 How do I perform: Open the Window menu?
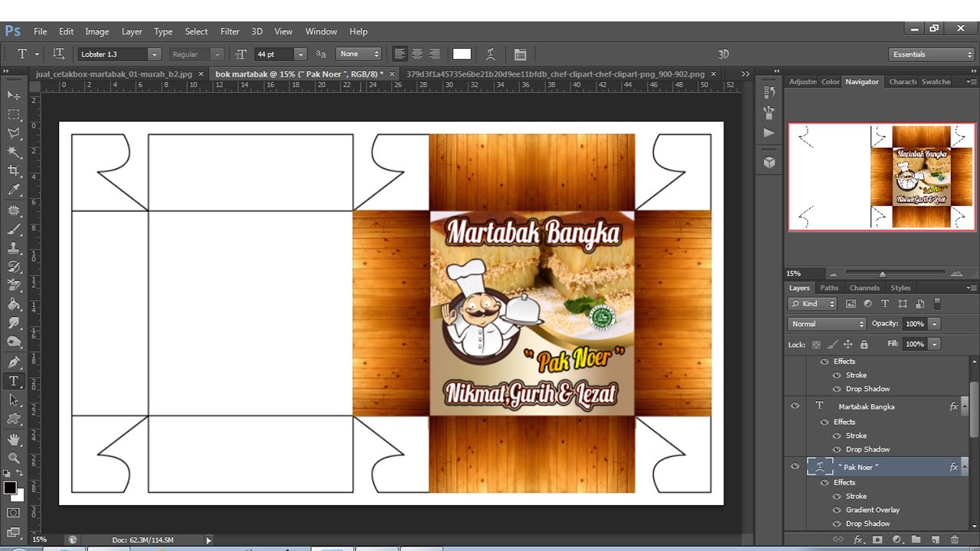tap(321, 31)
